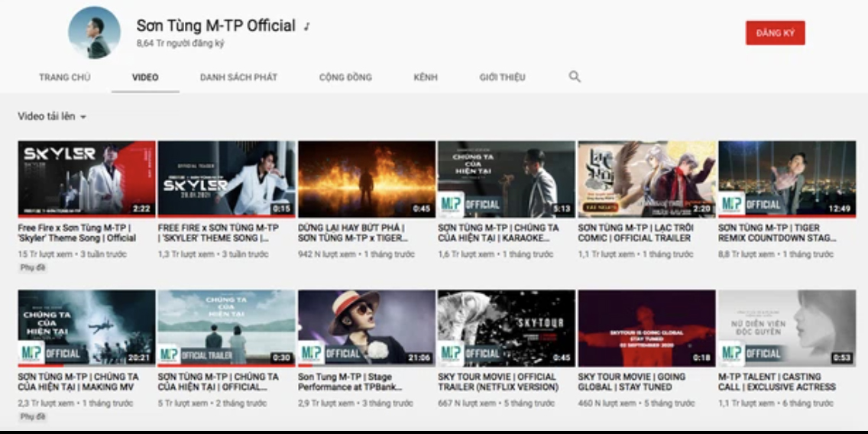Click '5 Tr lượt xem • 2 tháng trước'
This screenshot has height=434, width=868.
212,403
